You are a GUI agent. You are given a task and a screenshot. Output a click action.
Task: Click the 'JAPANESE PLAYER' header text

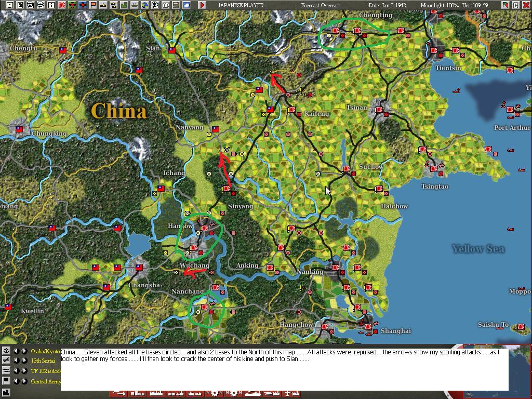point(241,5)
